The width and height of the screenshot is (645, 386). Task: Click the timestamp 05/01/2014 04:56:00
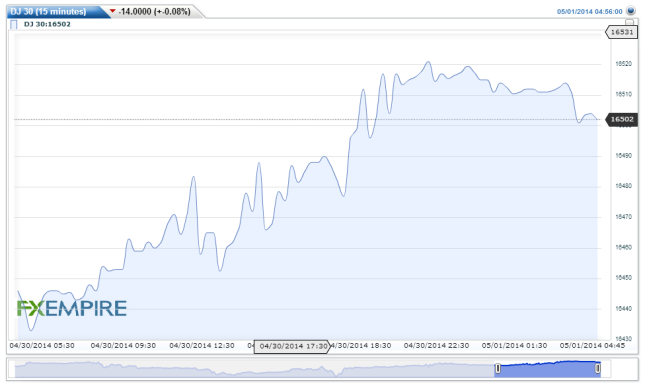click(x=589, y=12)
